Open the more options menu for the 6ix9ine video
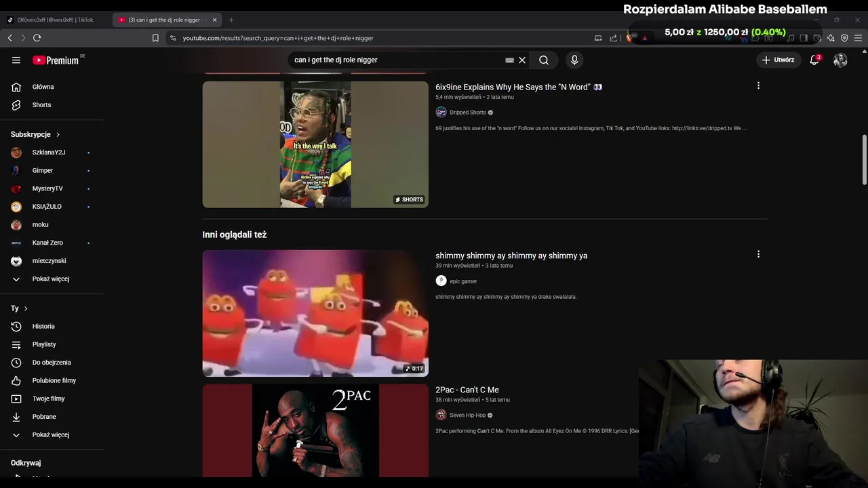This screenshot has width=868, height=488. (x=758, y=85)
